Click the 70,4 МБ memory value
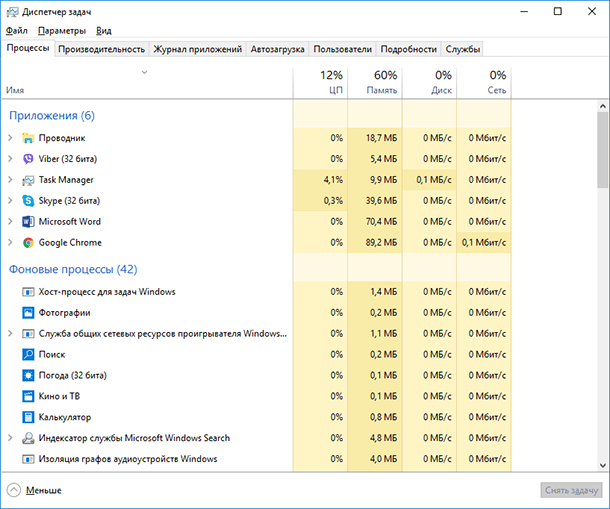 coord(381,221)
